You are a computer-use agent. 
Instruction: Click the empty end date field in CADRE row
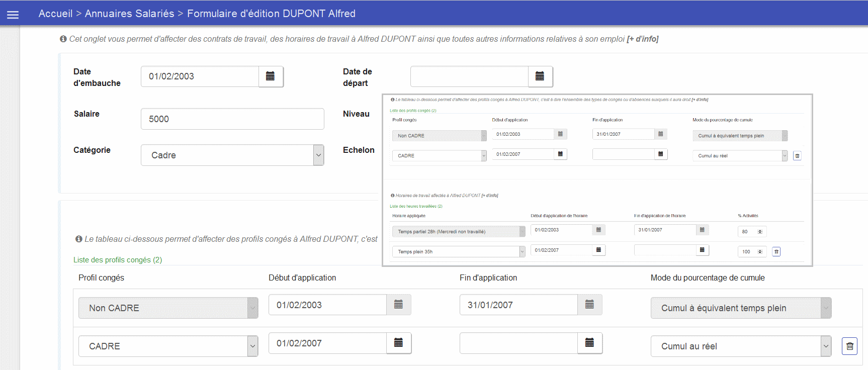tap(518, 343)
